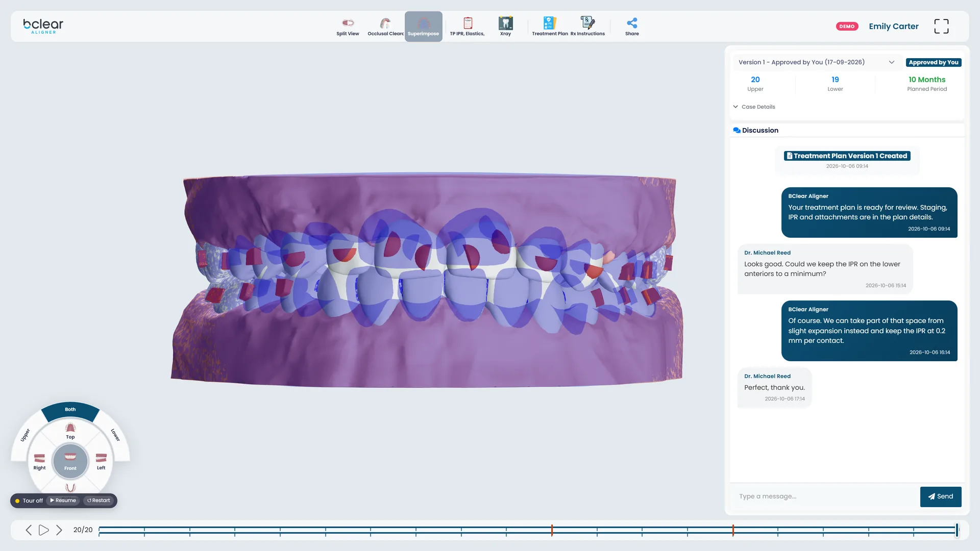Select Right view in view wheel
980x551 pixels.
(39, 461)
